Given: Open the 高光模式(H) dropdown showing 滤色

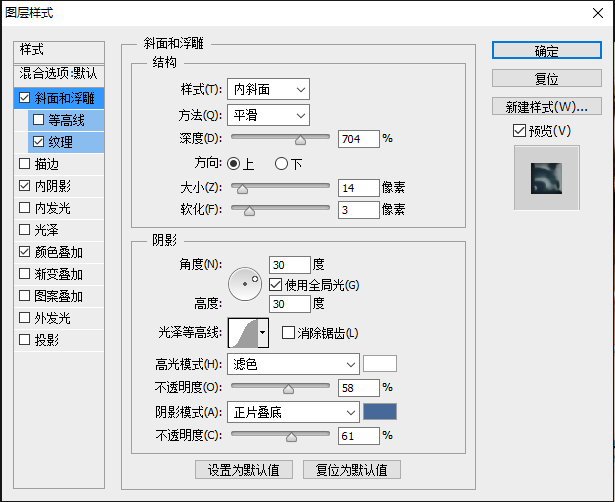Looking at the screenshot, I should pyautogui.click(x=293, y=364).
